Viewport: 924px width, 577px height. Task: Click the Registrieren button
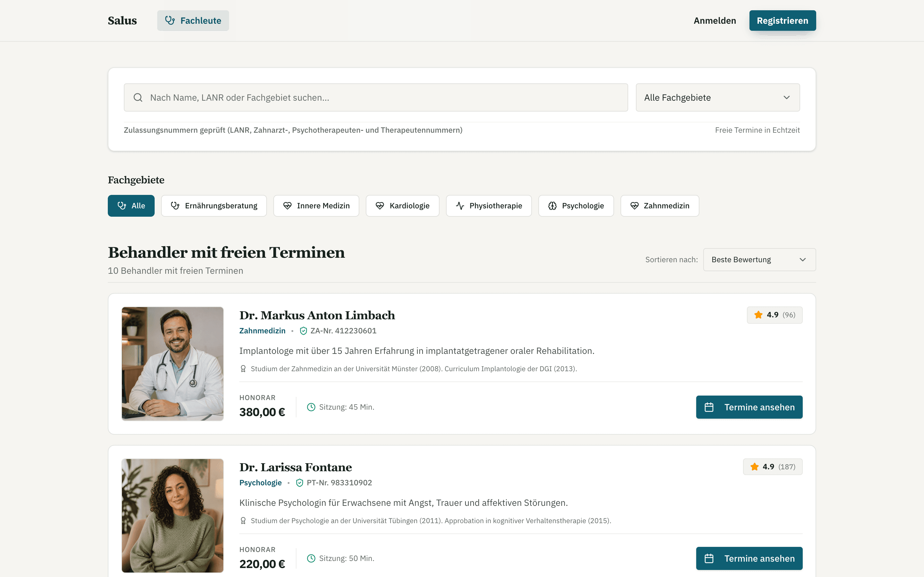(x=783, y=21)
